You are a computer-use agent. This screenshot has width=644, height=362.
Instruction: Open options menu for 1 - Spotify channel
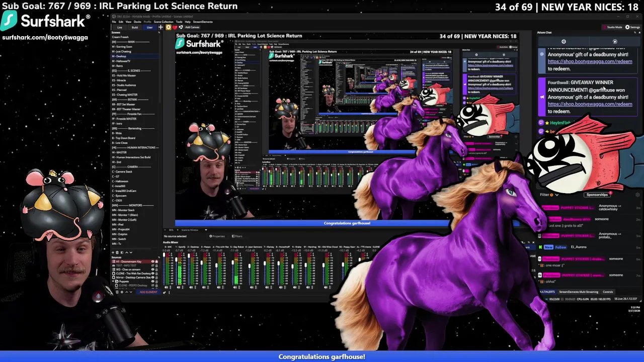[183, 288]
